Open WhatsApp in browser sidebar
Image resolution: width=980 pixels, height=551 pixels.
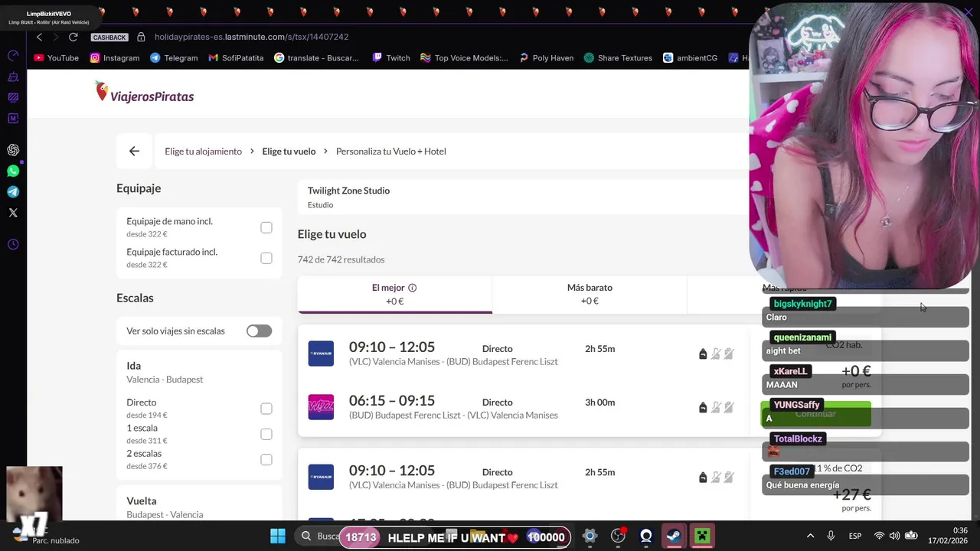click(x=13, y=171)
